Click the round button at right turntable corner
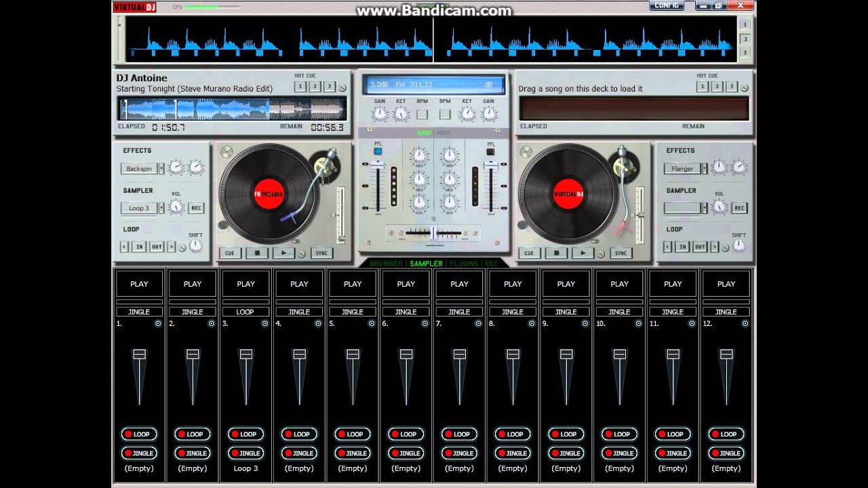Image resolution: width=868 pixels, height=488 pixels. pyautogui.click(x=526, y=150)
